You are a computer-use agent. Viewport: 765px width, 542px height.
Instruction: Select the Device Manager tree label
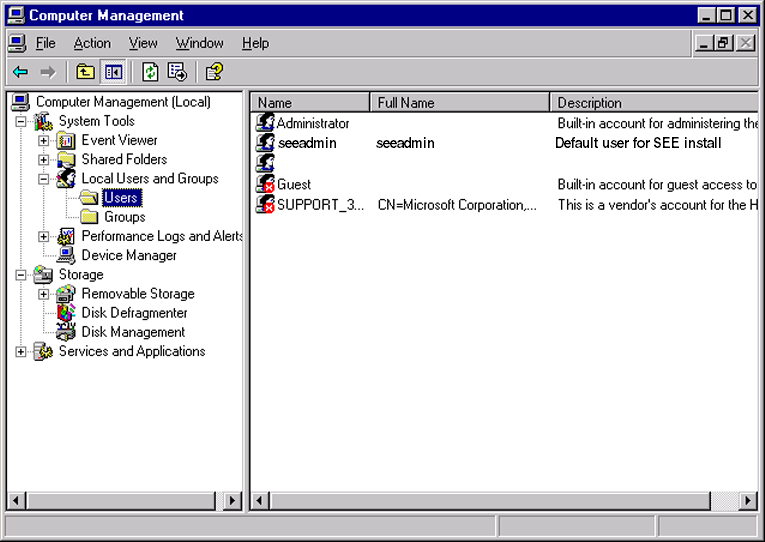(x=129, y=255)
